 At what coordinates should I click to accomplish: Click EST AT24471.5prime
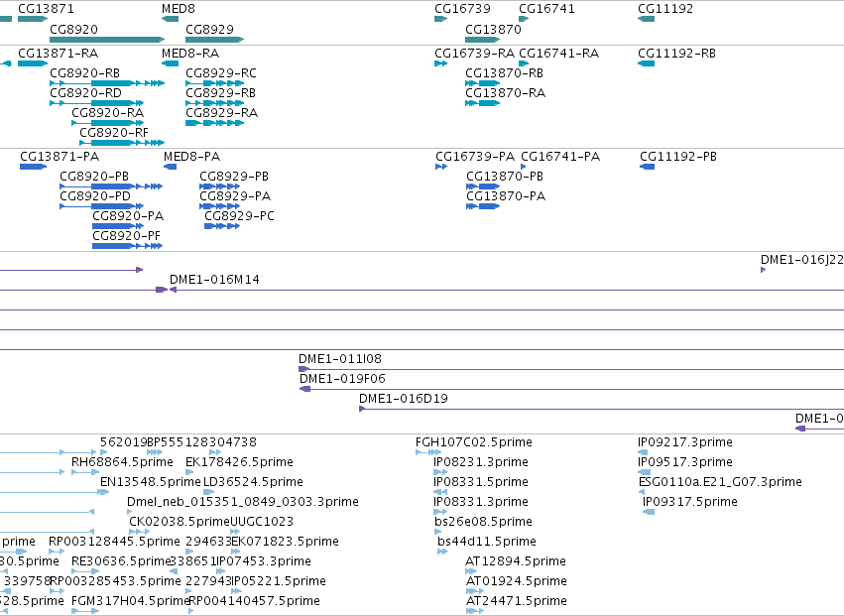coord(516,601)
